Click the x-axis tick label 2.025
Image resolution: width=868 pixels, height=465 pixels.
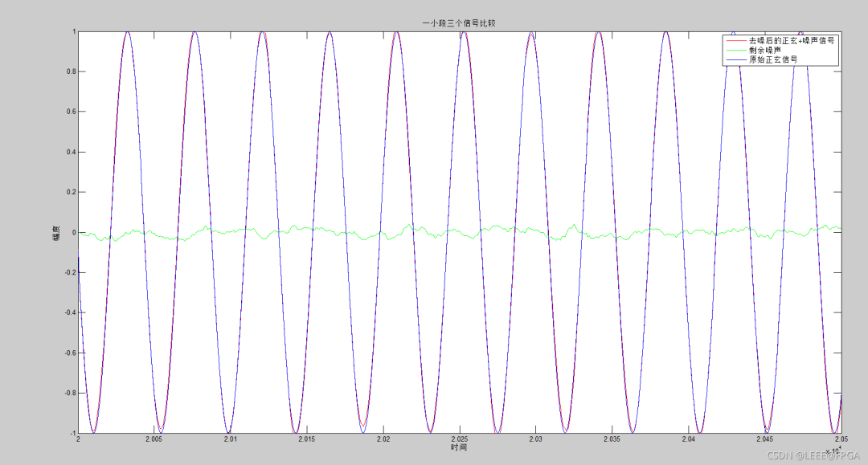click(x=459, y=439)
